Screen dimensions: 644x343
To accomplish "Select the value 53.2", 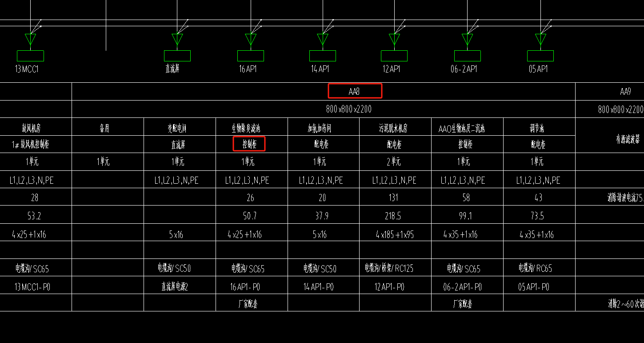I will click(34, 216).
